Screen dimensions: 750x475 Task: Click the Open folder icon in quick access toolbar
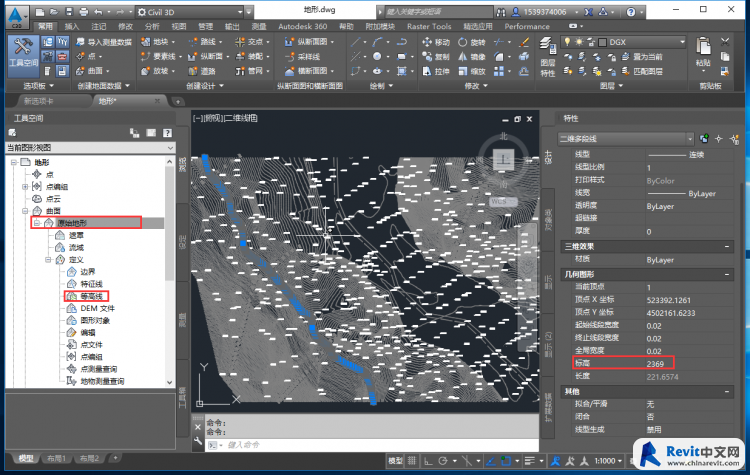tap(54, 12)
